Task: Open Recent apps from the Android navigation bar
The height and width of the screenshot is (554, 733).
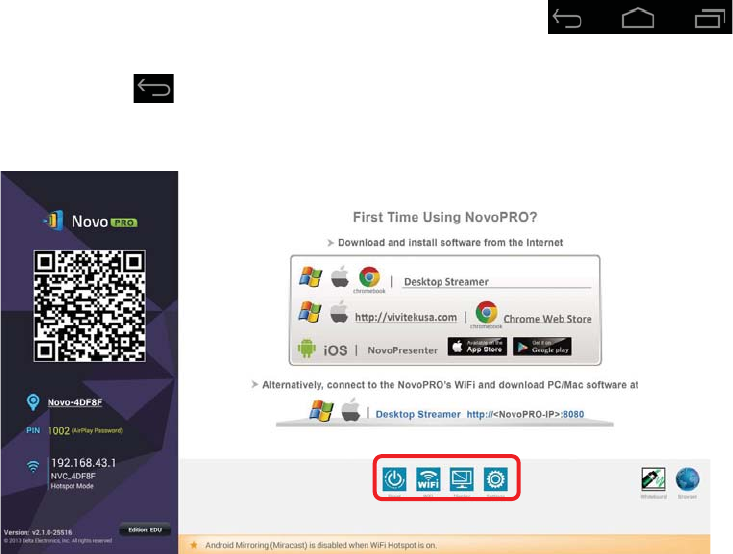Action: point(710,18)
